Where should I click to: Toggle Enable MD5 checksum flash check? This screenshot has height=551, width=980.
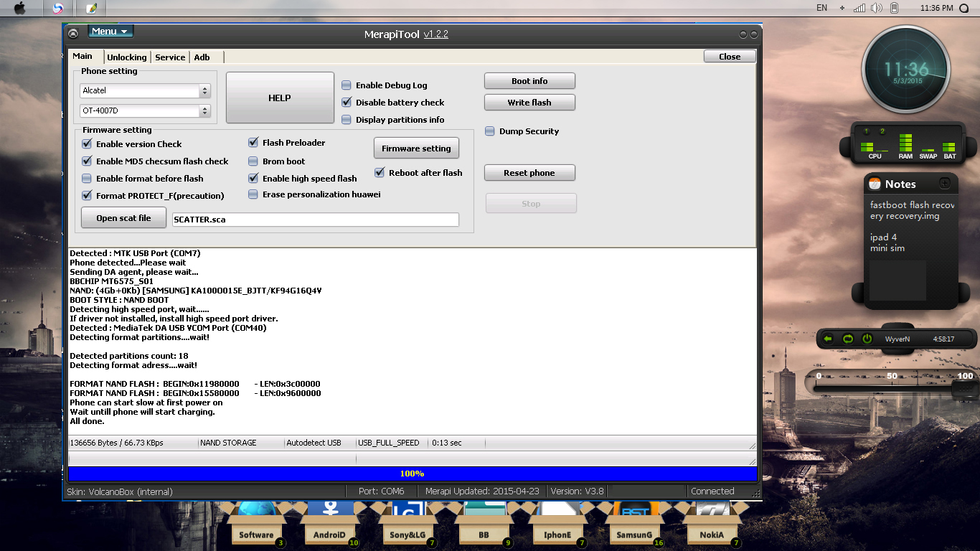[x=87, y=161]
